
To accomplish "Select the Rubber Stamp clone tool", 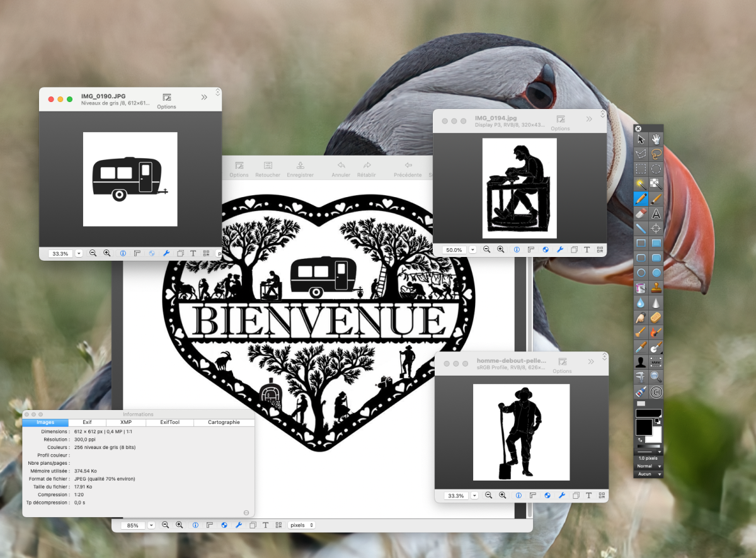I will [656, 288].
